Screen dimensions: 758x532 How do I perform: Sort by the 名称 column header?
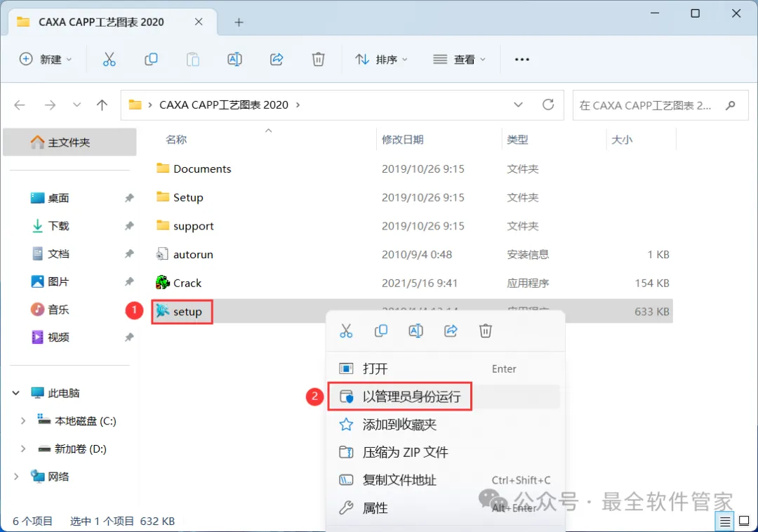coord(176,140)
